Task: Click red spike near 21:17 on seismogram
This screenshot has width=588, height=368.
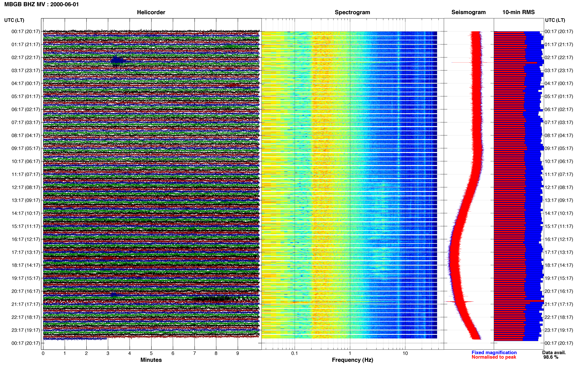Action: pyautogui.click(x=459, y=302)
